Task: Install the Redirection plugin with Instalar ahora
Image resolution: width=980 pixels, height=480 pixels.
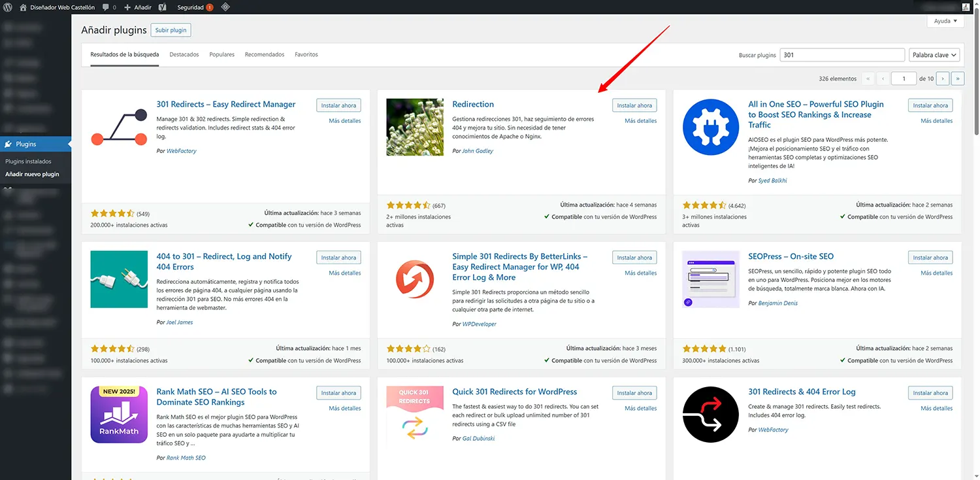Action: click(634, 105)
